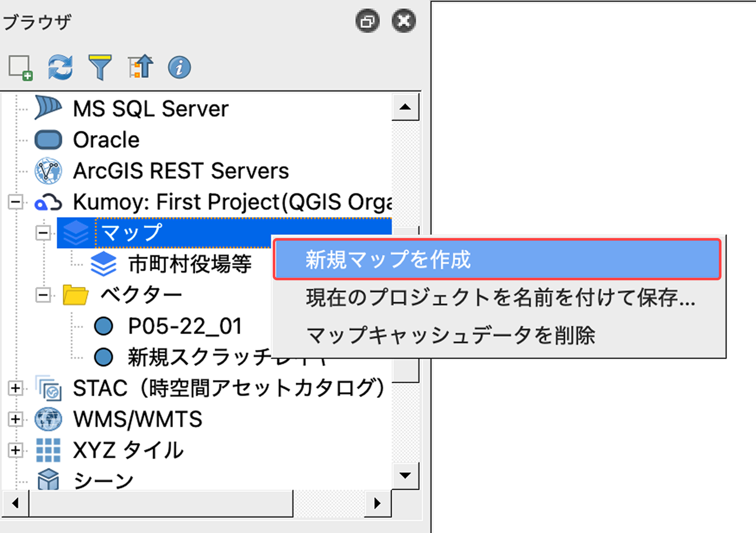Select 現在のプロジェクトを名前を付けて保存 menu item

pyautogui.click(x=500, y=298)
